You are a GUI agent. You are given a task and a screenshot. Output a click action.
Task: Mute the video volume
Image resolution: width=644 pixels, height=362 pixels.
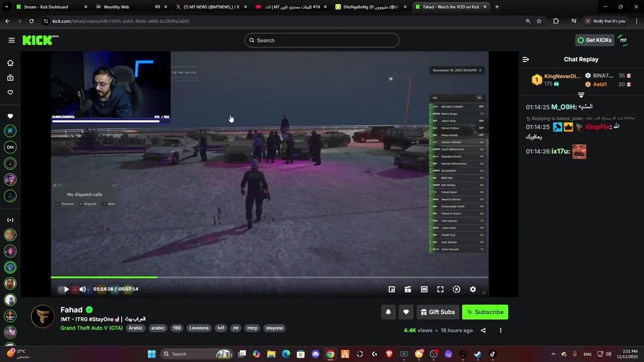coord(83,289)
